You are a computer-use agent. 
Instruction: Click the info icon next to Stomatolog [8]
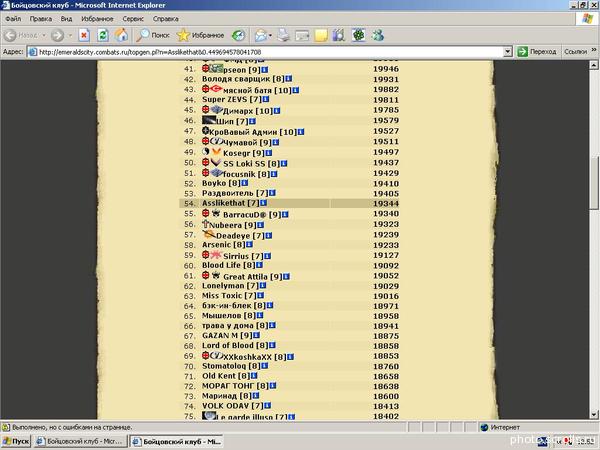click(265, 366)
